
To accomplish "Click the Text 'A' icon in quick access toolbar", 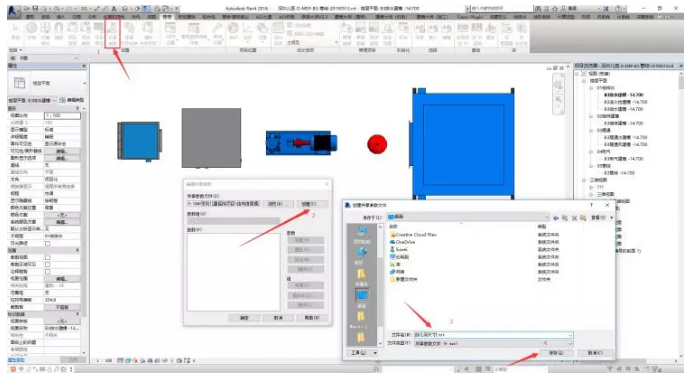I will [x=114, y=8].
